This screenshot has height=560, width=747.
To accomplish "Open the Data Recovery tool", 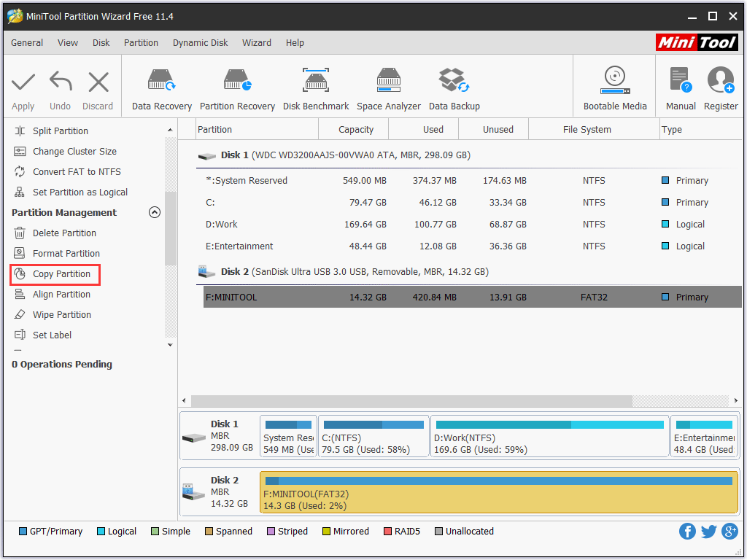I will tap(161, 89).
